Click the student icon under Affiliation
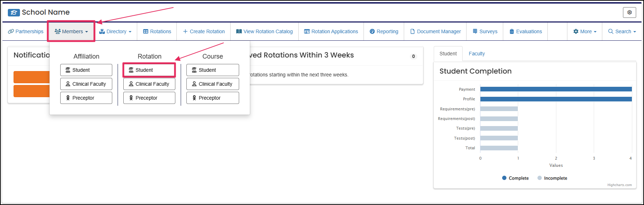The height and width of the screenshot is (205, 644). point(68,70)
